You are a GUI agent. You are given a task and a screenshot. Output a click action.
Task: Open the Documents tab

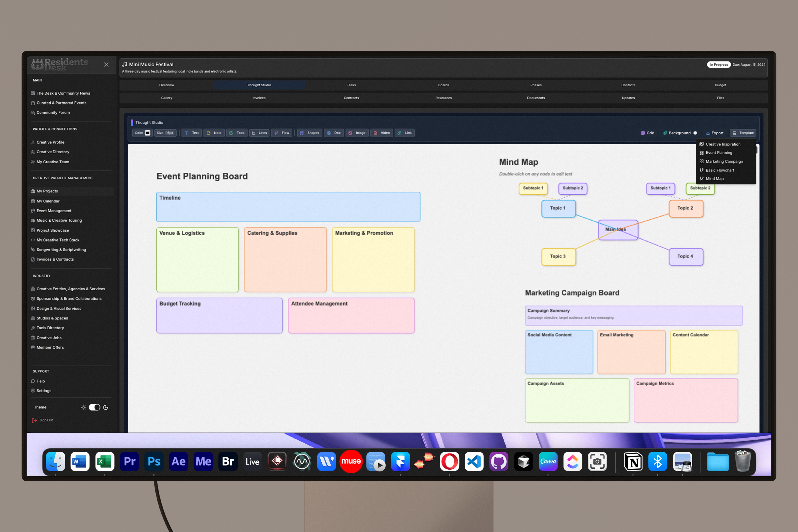click(536, 98)
